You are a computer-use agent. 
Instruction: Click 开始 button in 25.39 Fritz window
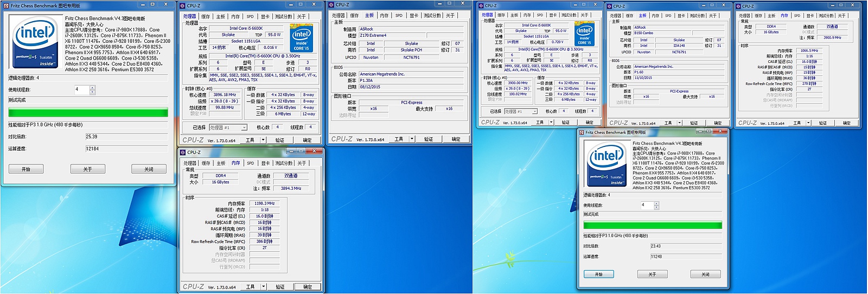26,169
